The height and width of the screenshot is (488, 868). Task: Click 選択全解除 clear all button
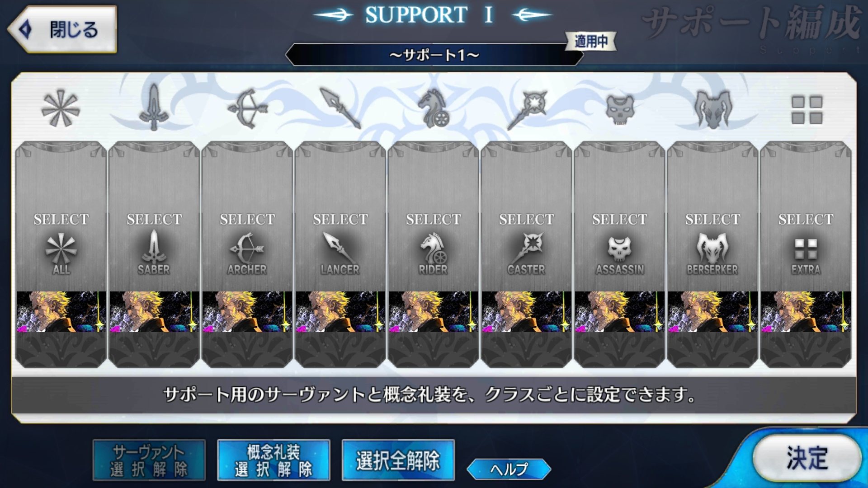tap(398, 460)
